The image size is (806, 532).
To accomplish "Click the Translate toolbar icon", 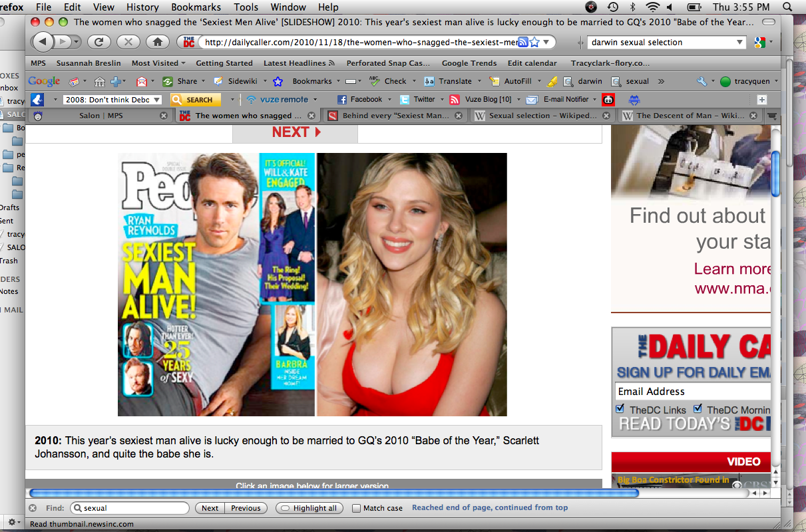I will (x=429, y=81).
